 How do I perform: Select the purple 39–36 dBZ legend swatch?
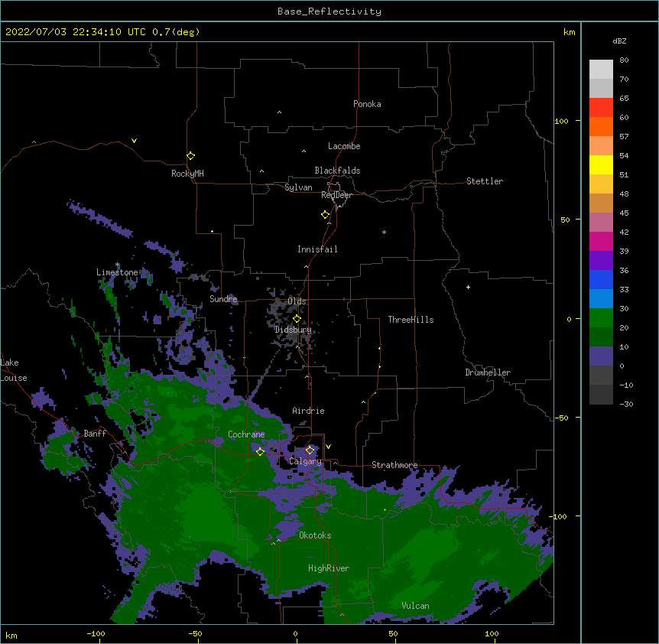pos(601,260)
